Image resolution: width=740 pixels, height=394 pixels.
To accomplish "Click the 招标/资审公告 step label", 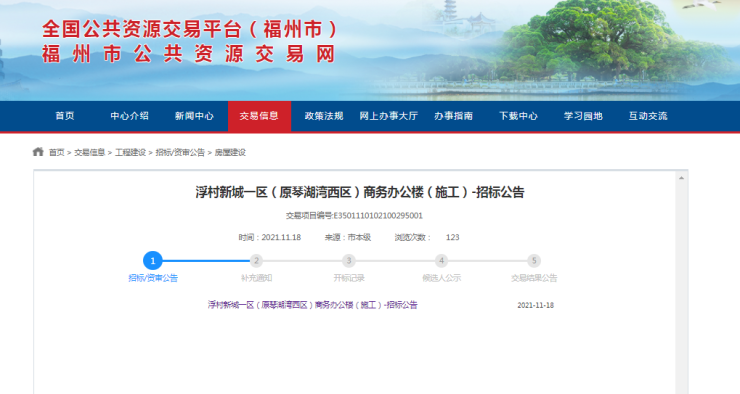I will click(x=153, y=278).
